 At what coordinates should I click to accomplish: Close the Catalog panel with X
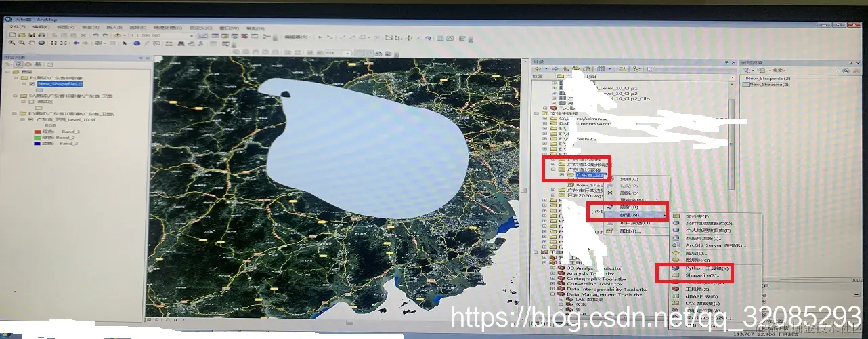733,62
